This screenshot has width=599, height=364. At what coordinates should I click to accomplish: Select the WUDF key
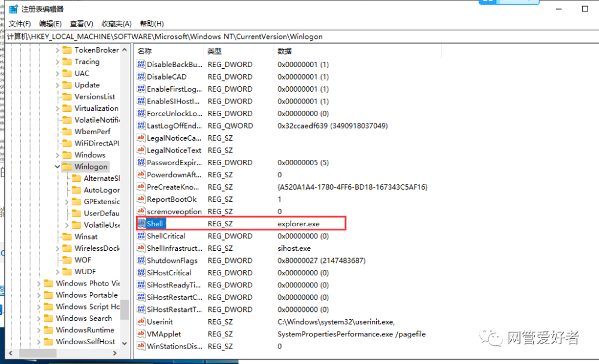pos(85,272)
